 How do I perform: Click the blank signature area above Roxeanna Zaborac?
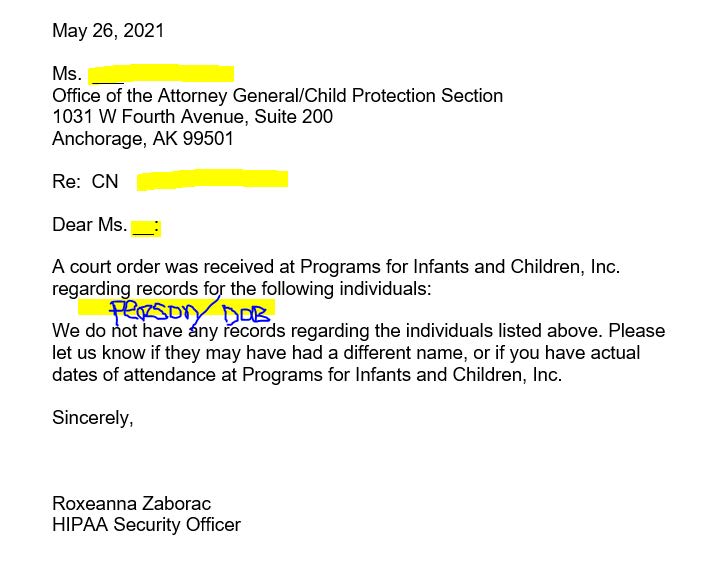140,462
